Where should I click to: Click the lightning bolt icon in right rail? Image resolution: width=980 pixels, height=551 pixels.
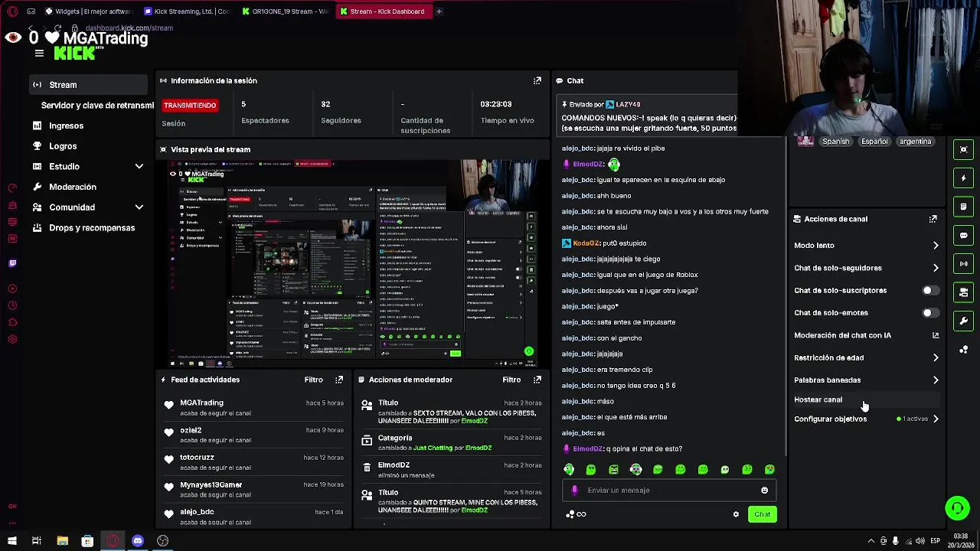pyautogui.click(x=964, y=178)
